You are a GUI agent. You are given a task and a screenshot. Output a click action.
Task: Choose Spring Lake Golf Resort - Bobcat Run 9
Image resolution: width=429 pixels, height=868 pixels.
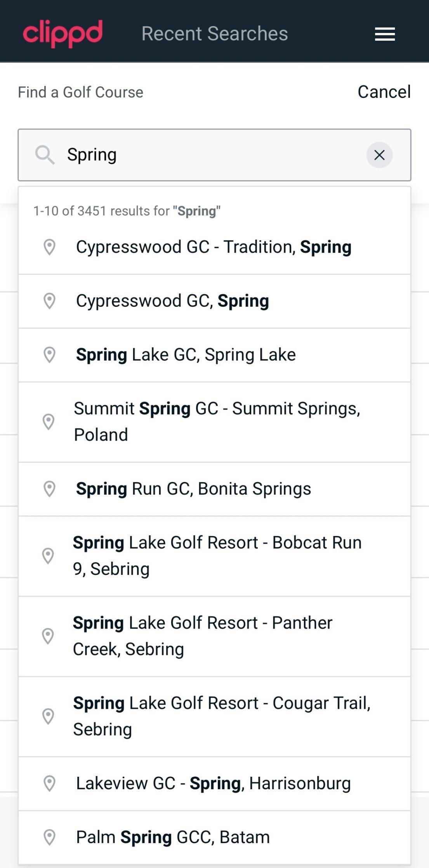pos(217,556)
